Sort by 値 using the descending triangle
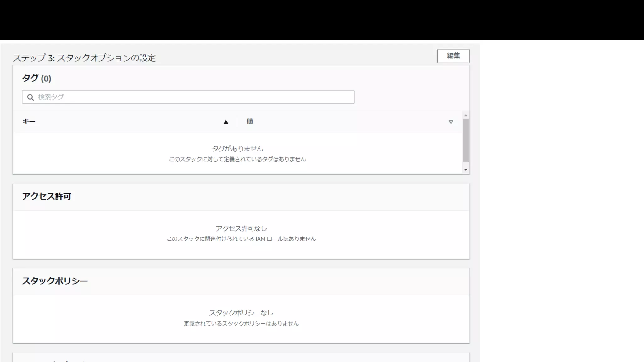This screenshot has width=644, height=362. click(451, 122)
